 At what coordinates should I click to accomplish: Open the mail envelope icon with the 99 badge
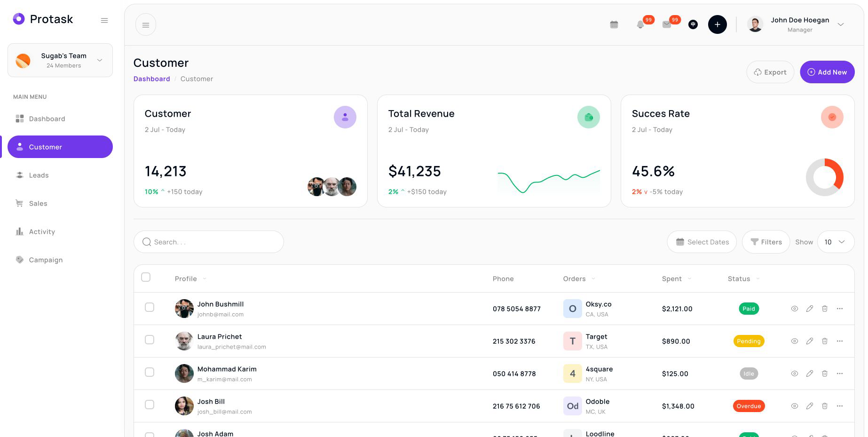(x=666, y=24)
